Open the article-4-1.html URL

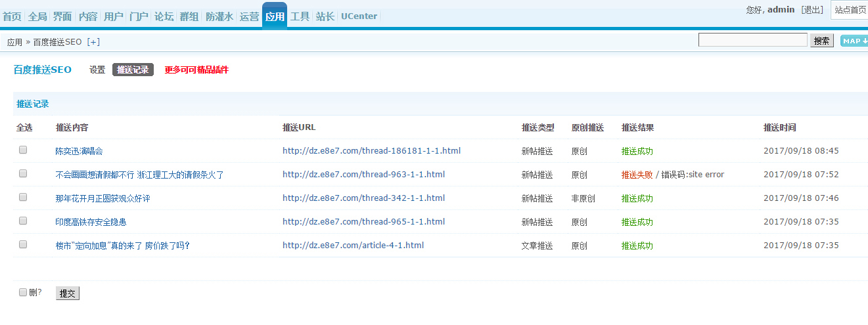pos(353,245)
